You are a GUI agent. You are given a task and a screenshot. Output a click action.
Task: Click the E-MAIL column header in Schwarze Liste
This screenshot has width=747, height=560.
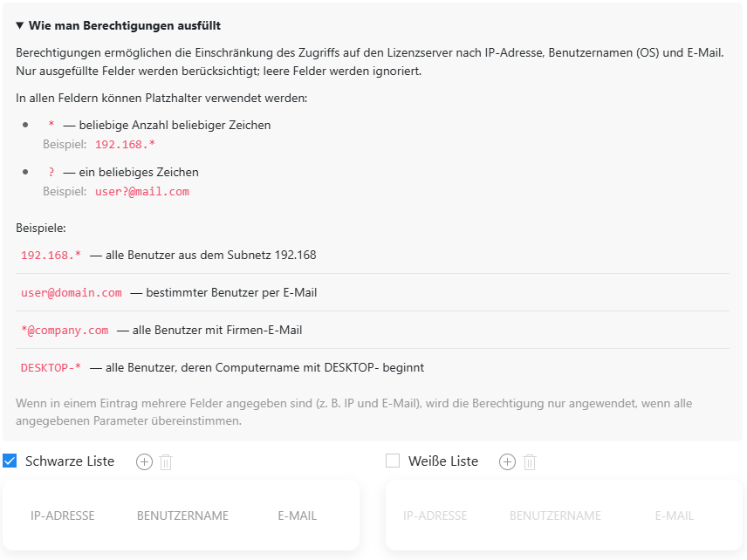[x=298, y=516]
